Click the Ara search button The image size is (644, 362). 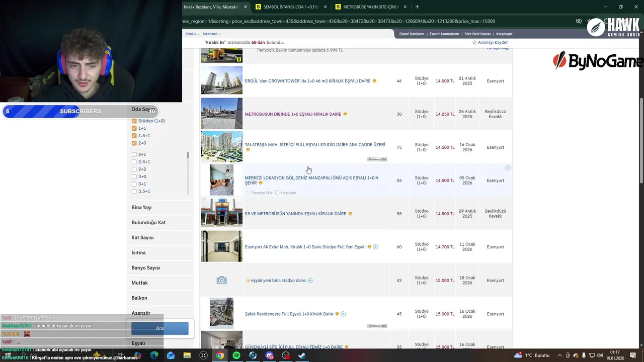[160, 328]
